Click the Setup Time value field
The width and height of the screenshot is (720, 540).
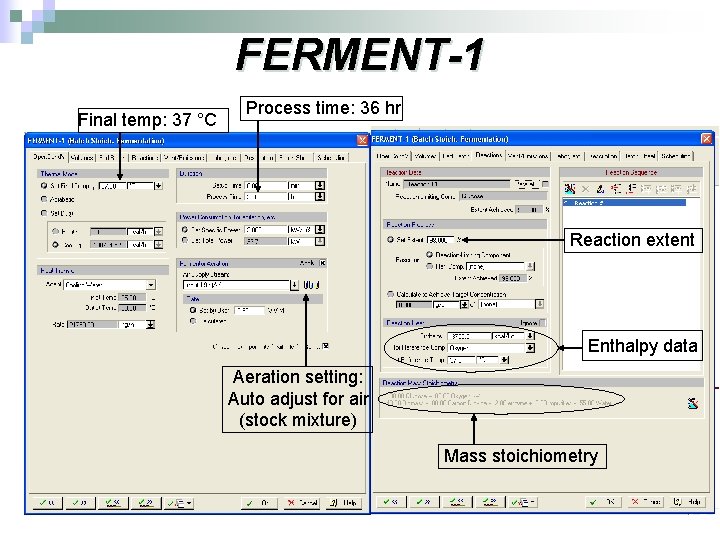265,186
